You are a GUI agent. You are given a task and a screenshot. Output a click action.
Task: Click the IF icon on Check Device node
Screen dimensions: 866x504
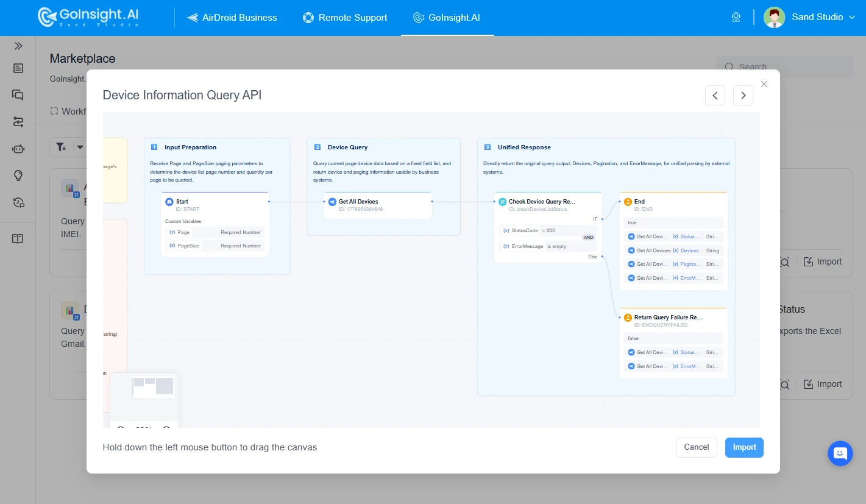(x=502, y=202)
